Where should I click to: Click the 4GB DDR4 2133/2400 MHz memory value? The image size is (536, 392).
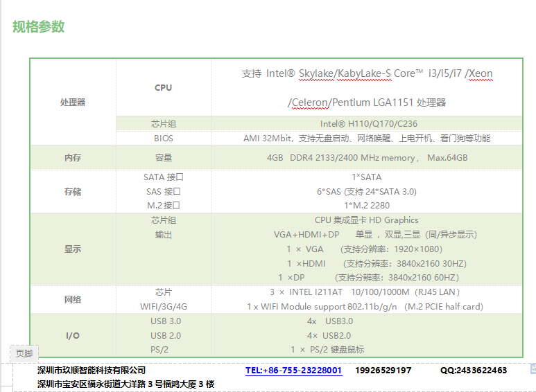click(x=367, y=158)
